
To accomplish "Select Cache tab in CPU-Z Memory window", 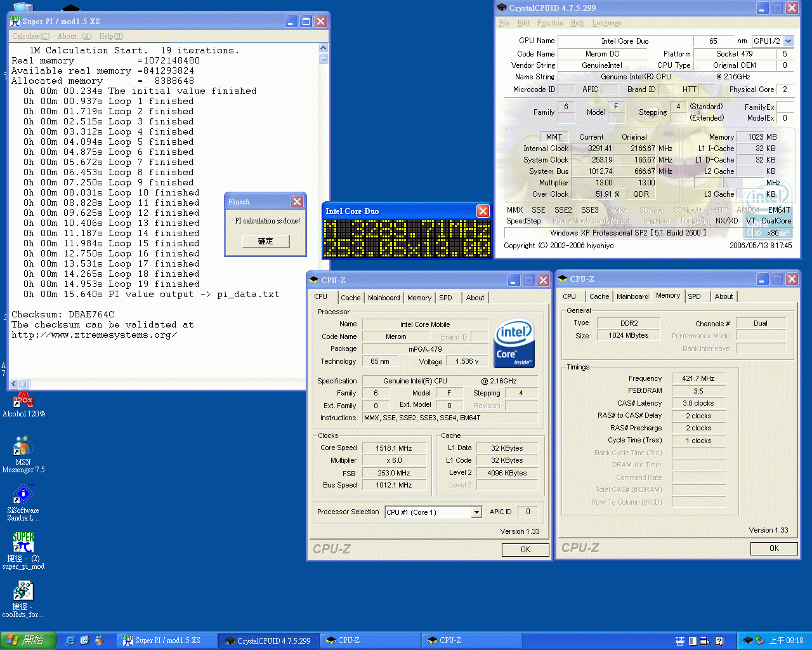I will tap(599, 296).
